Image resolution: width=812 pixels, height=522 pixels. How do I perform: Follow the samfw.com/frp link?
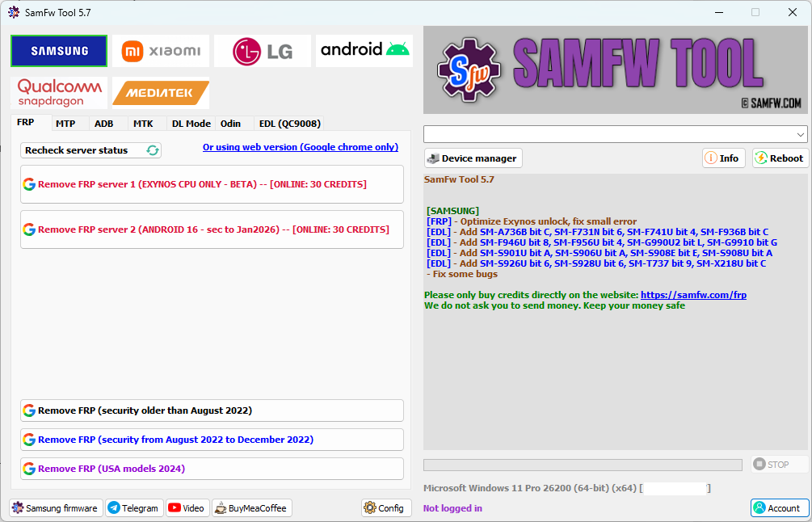tap(693, 295)
